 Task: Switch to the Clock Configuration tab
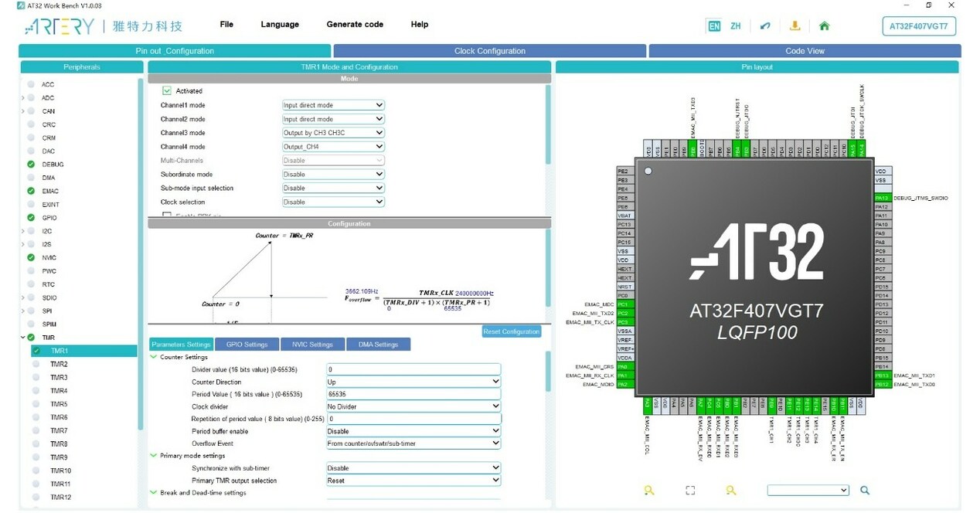489,51
